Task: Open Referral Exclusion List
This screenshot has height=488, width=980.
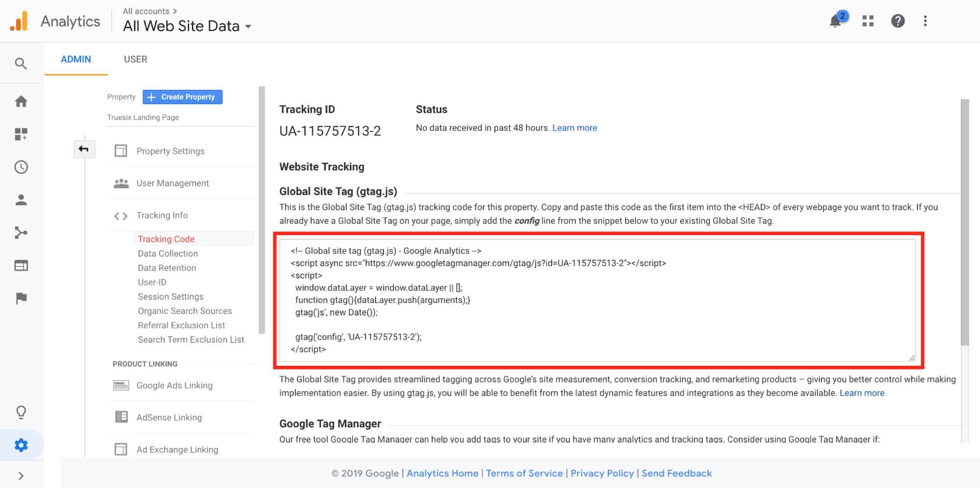Action: coord(181,325)
